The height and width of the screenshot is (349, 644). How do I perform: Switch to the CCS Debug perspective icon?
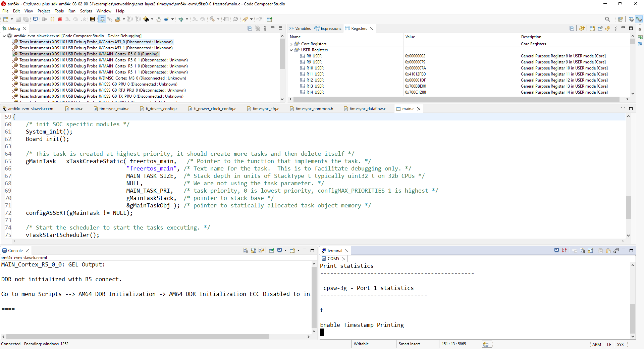(639, 19)
